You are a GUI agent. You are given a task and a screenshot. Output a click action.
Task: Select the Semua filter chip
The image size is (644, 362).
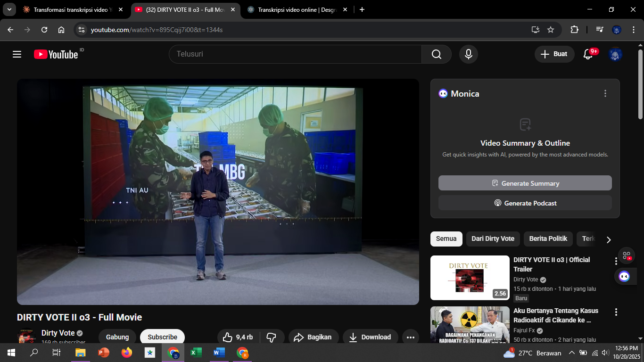tap(446, 239)
